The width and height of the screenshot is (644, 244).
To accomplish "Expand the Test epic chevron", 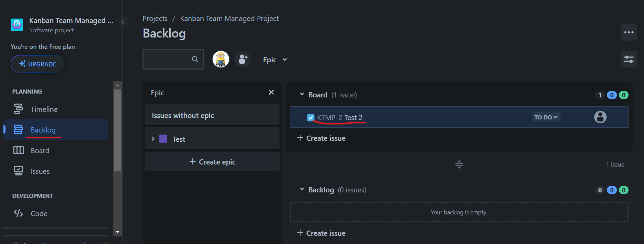I will [153, 139].
